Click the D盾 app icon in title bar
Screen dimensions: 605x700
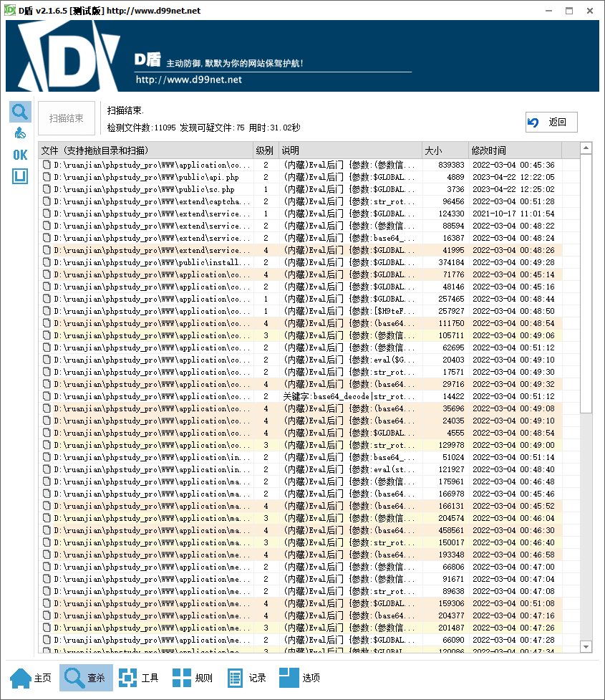pyautogui.click(x=10, y=10)
